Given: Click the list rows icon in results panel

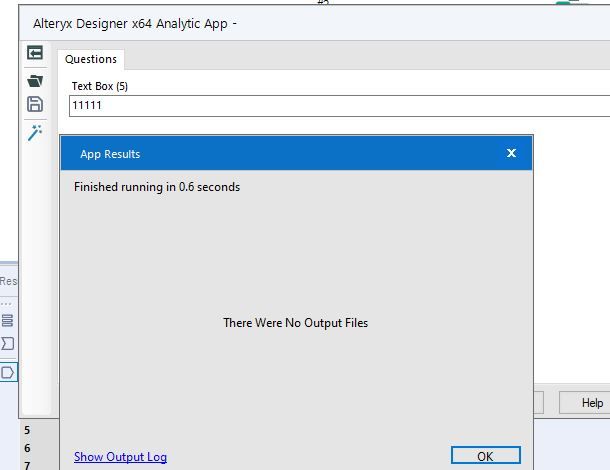Looking at the screenshot, I should point(8,321).
